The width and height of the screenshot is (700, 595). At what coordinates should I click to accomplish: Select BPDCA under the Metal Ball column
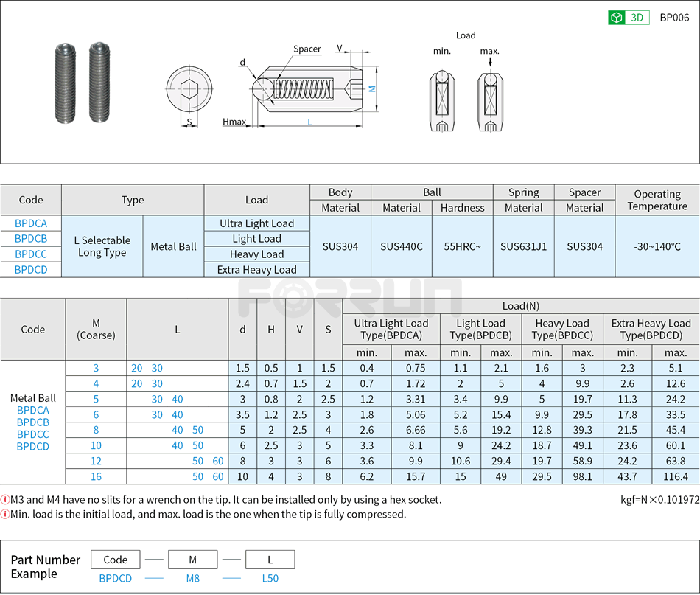tap(34, 411)
